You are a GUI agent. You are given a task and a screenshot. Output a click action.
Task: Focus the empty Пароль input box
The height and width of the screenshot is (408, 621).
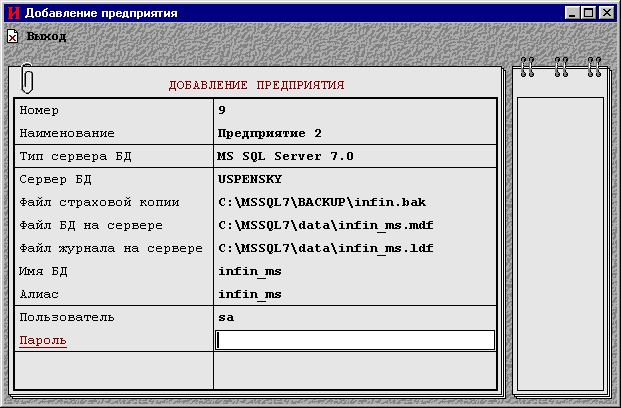355,341
